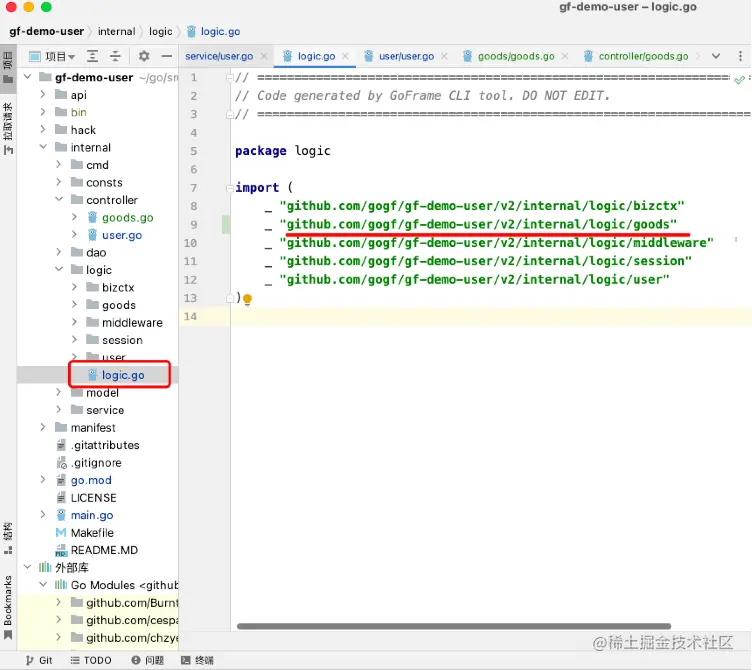Select the middleware folder
The height and width of the screenshot is (670, 752).
[x=132, y=322]
